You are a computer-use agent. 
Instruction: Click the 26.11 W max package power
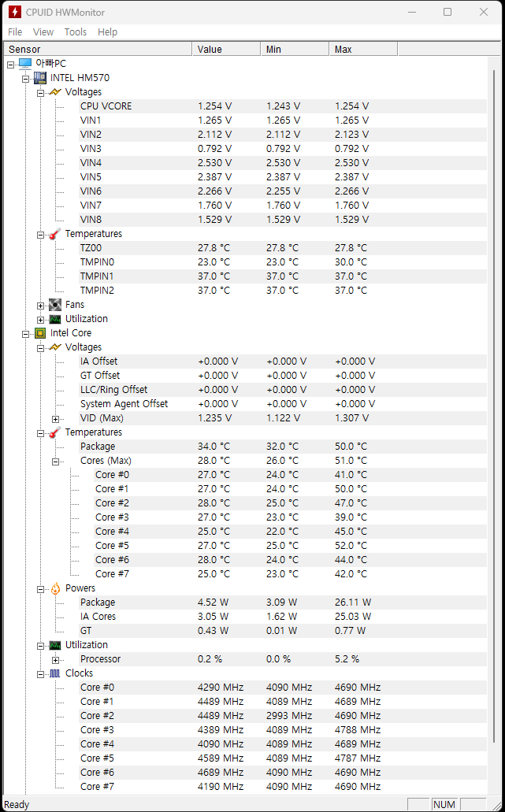353,603
